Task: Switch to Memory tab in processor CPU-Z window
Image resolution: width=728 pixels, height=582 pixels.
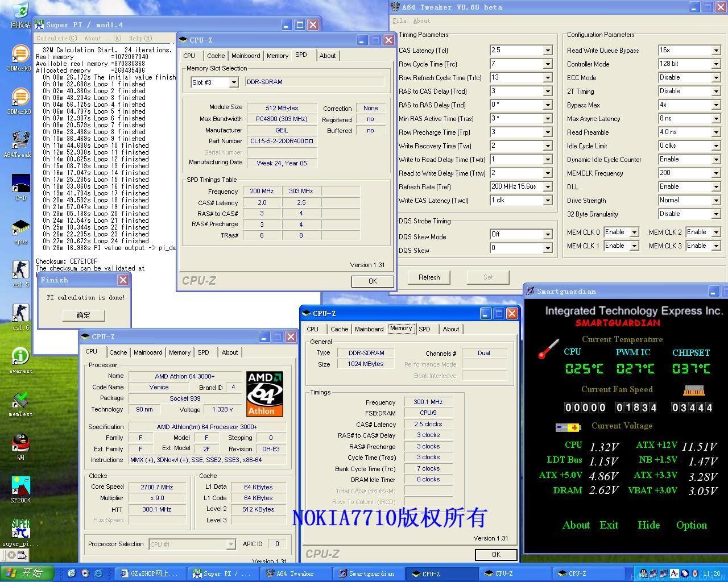Action: click(180, 352)
